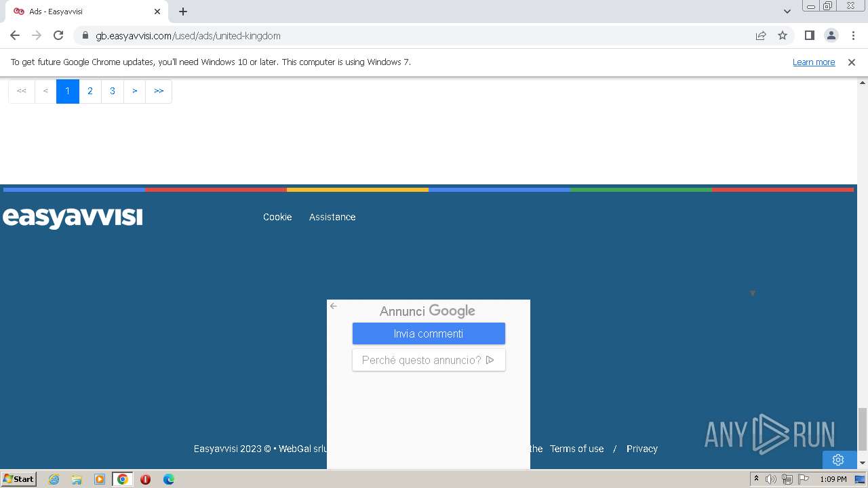Select the Ads - Easyavvisi tab
Screen dimensions: 868x488
(87, 12)
